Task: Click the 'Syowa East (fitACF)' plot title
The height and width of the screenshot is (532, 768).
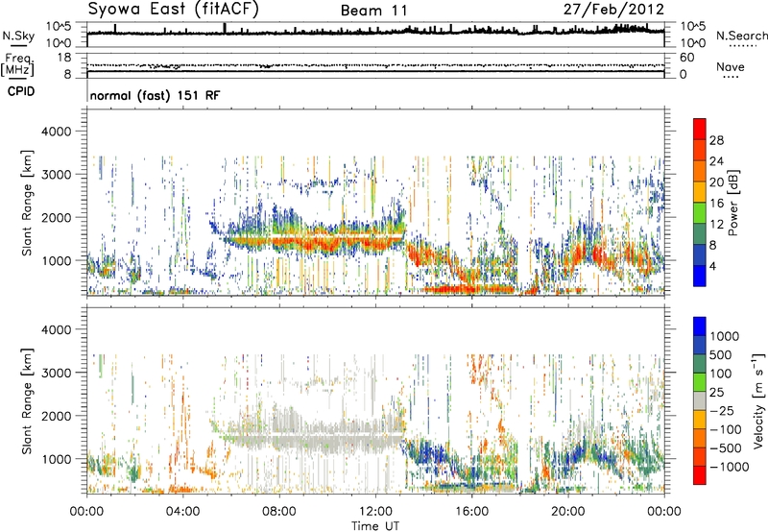Action: (x=173, y=9)
